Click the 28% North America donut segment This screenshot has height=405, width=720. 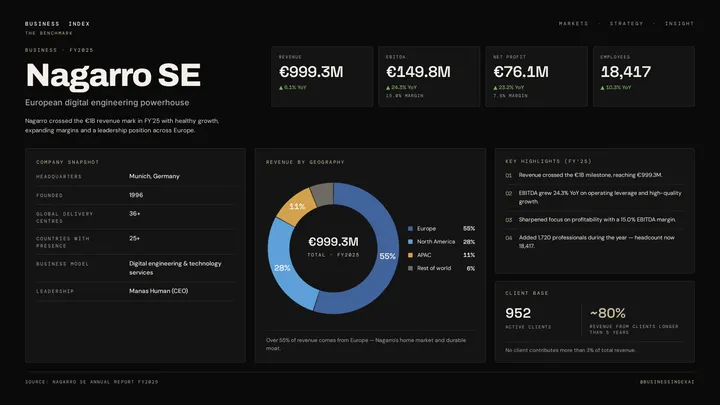click(x=282, y=267)
